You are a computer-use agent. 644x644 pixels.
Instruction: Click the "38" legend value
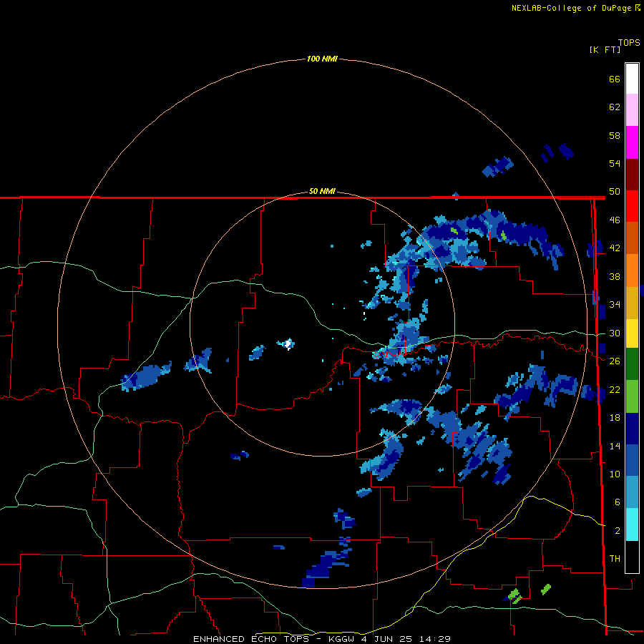[615, 276]
